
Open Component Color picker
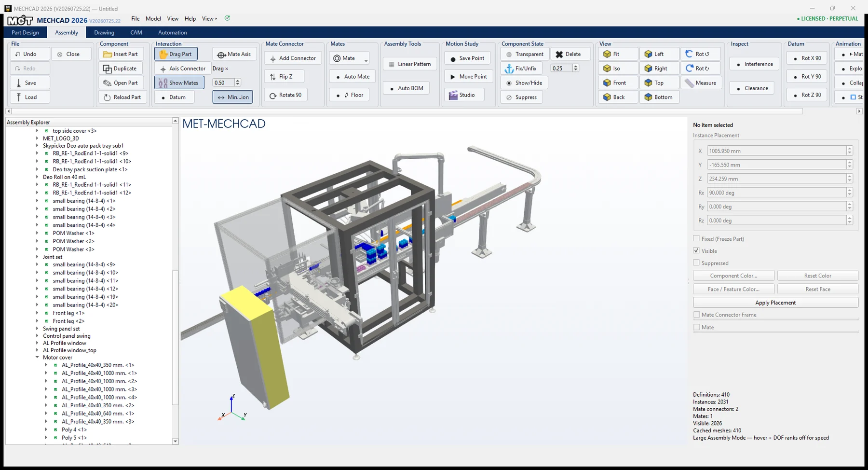[733, 276]
